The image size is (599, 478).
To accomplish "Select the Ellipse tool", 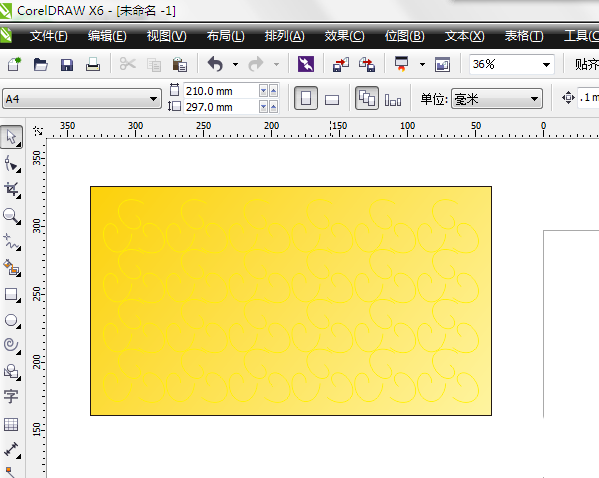I will click(x=12, y=321).
